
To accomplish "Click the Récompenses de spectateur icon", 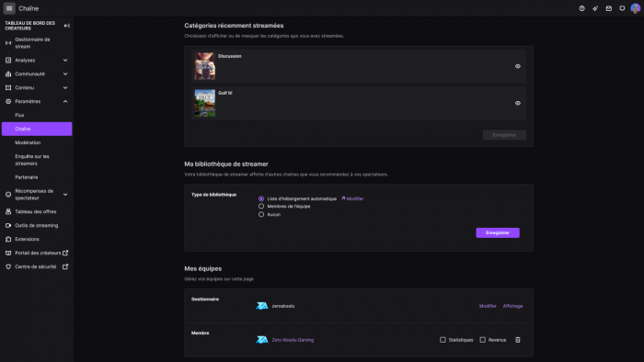I will click(x=8, y=195).
